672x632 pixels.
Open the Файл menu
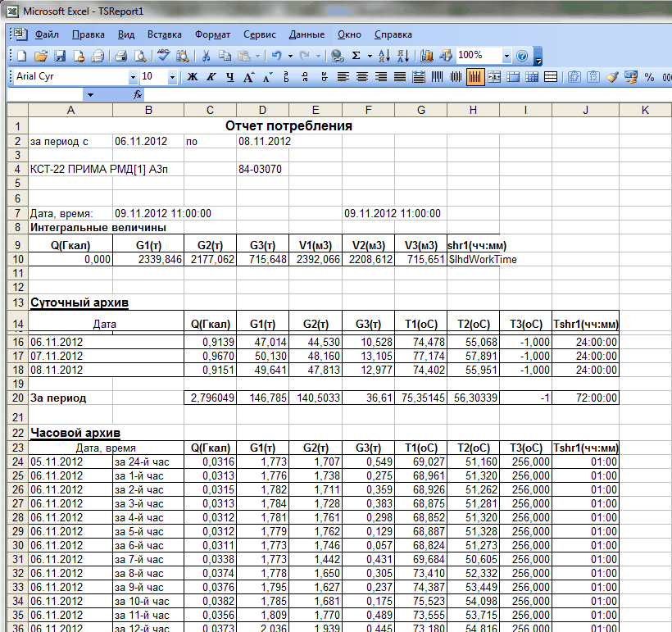47,35
